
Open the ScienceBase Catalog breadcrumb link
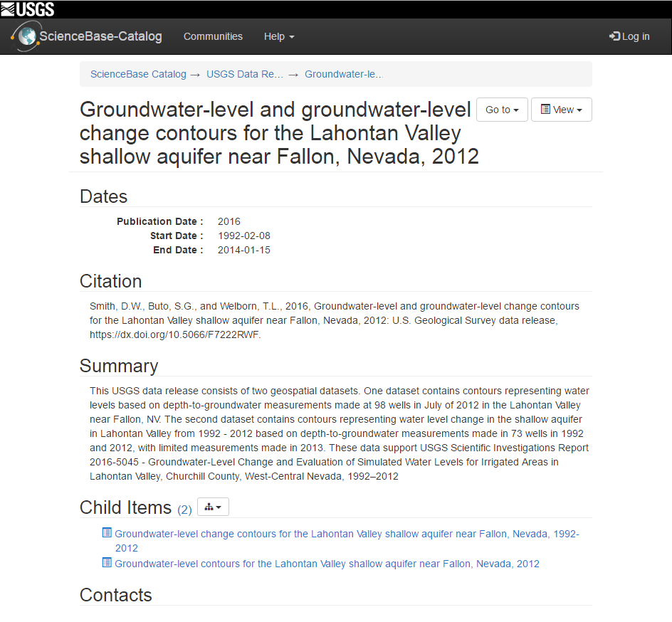[138, 74]
